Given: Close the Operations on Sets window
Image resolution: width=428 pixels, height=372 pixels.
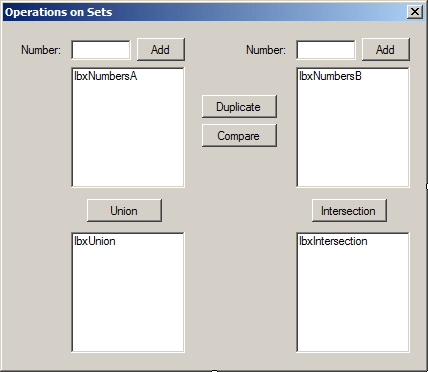Looking at the screenshot, I should (x=415, y=12).
